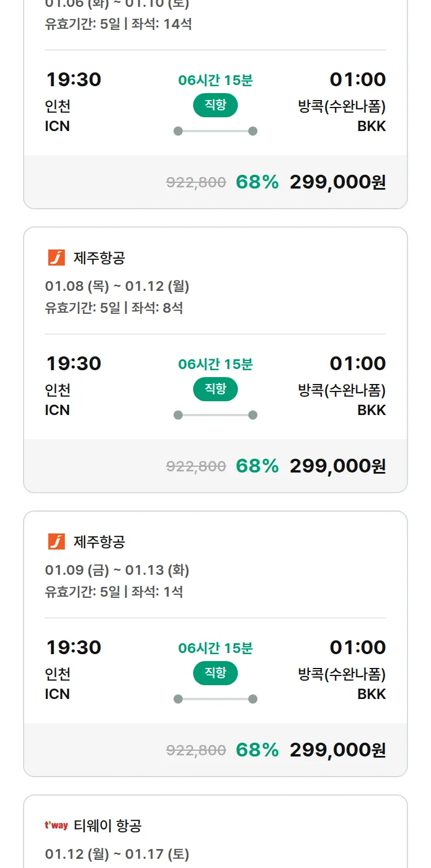This screenshot has width=431, height=868.
Task: Click the 직항 badge on the 14-seat flight card
Action: tap(215, 106)
